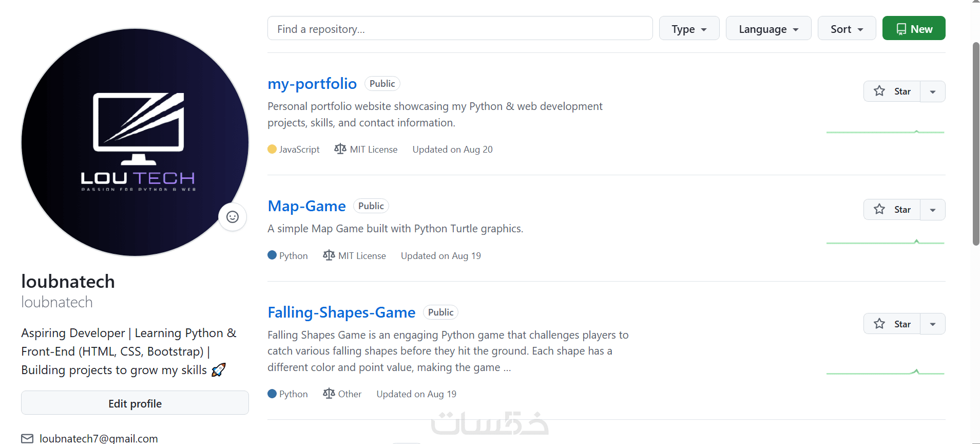Open the Language filter menu
This screenshot has width=980, height=444.
768,29
